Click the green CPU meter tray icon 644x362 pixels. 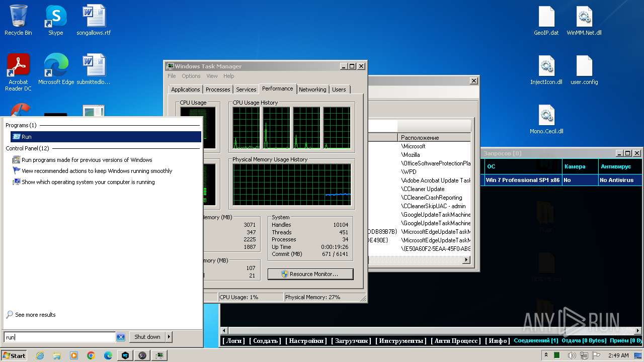pos(557,355)
